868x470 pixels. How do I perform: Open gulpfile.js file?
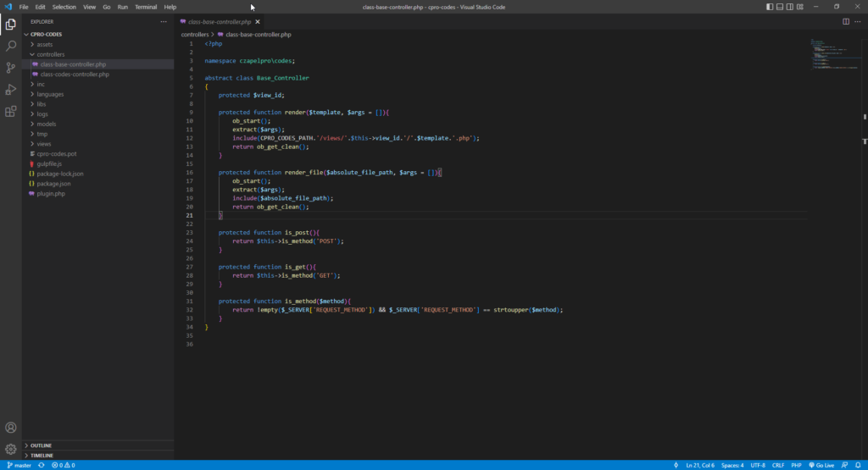(x=98, y=163)
